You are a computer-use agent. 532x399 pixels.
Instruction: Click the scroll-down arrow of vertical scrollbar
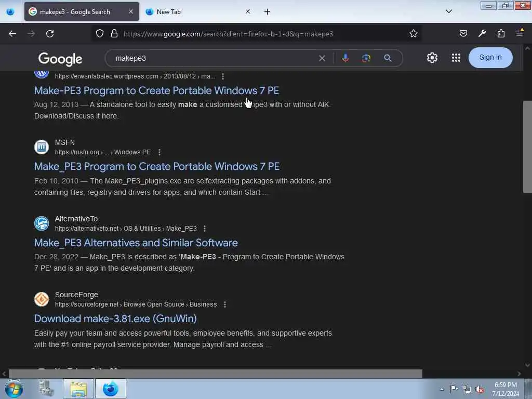point(527,365)
